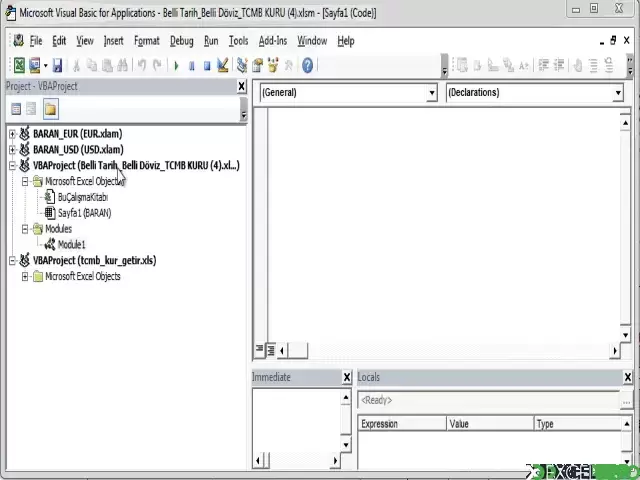Switch to Procedure View button
640x480 pixels.
pyautogui.click(x=259, y=350)
